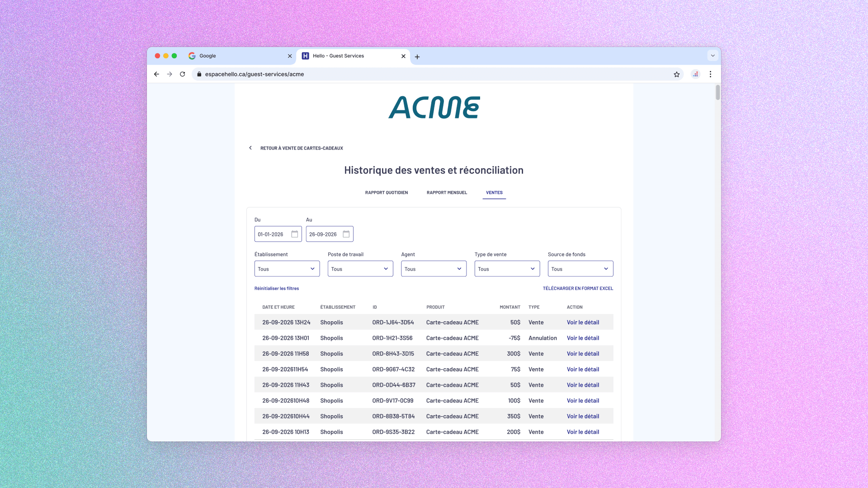The height and width of the screenshot is (488, 868).
Task: Close the Google tab
Action: click(x=290, y=56)
